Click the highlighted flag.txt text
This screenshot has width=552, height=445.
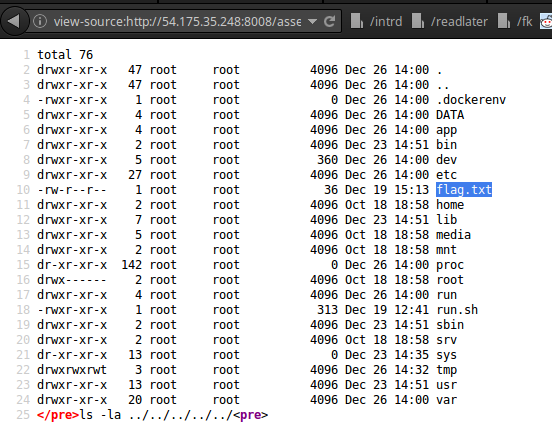(x=464, y=190)
